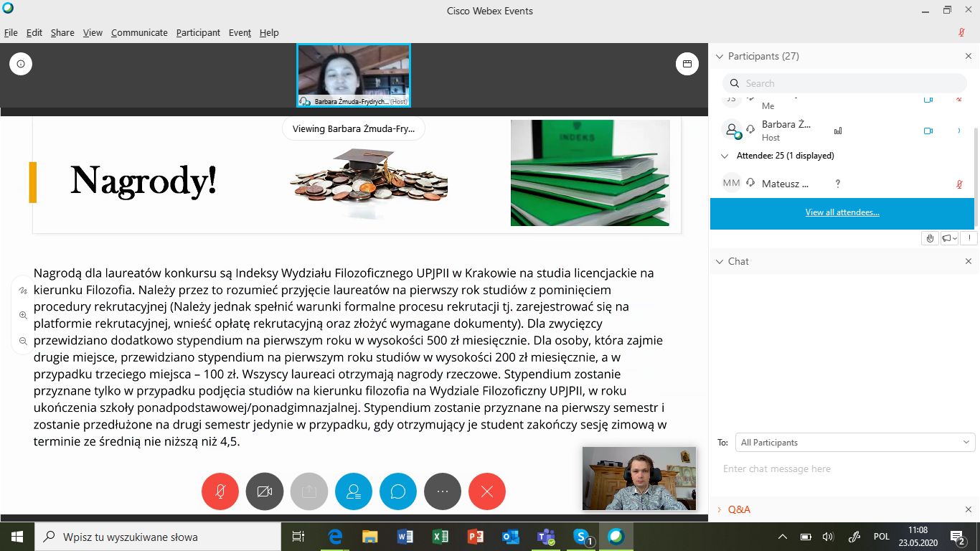Open the File menu
Image resolution: width=980 pixels, height=551 pixels.
(x=11, y=32)
